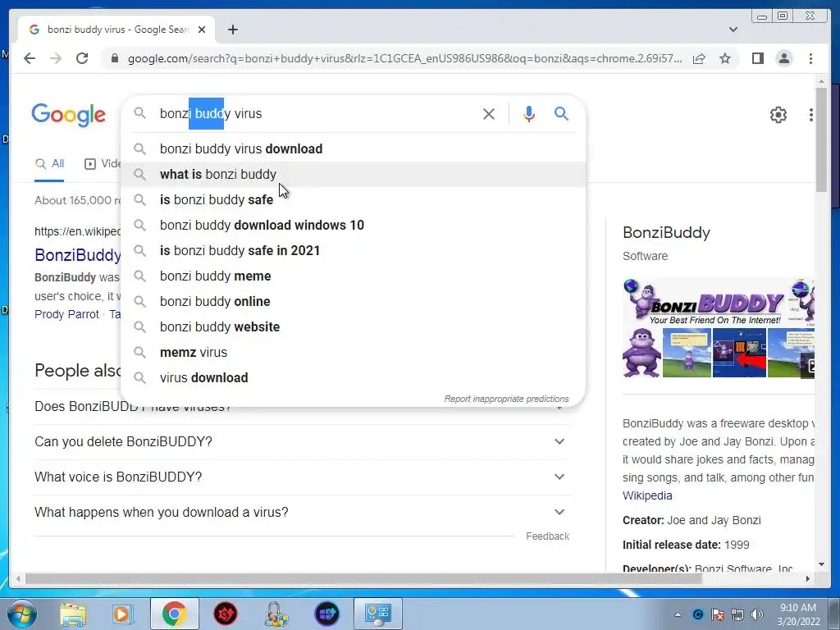840x630 pixels.
Task: Toggle Chrome side panel
Action: point(757,58)
